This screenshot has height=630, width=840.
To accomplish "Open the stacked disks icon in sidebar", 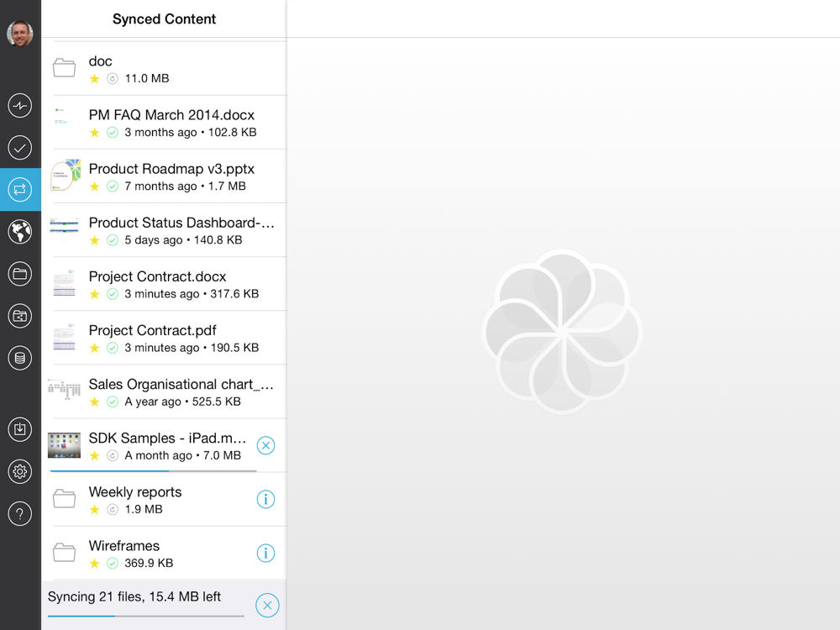I will pyautogui.click(x=20, y=359).
